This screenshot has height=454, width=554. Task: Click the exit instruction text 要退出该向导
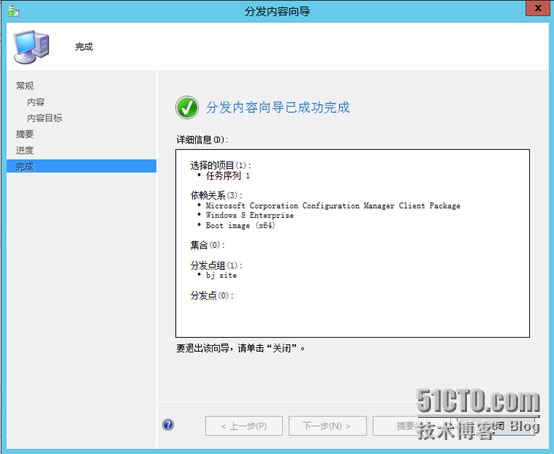[x=241, y=348]
